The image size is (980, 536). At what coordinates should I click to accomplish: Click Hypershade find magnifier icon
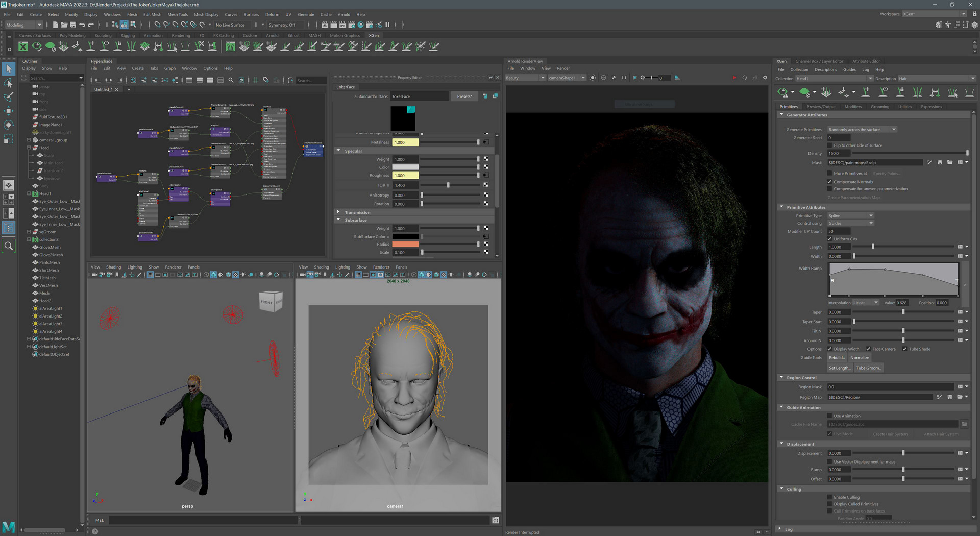231,80
